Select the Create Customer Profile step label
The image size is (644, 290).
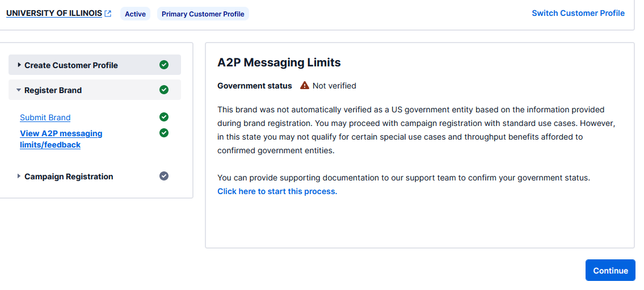coord(71,65)
